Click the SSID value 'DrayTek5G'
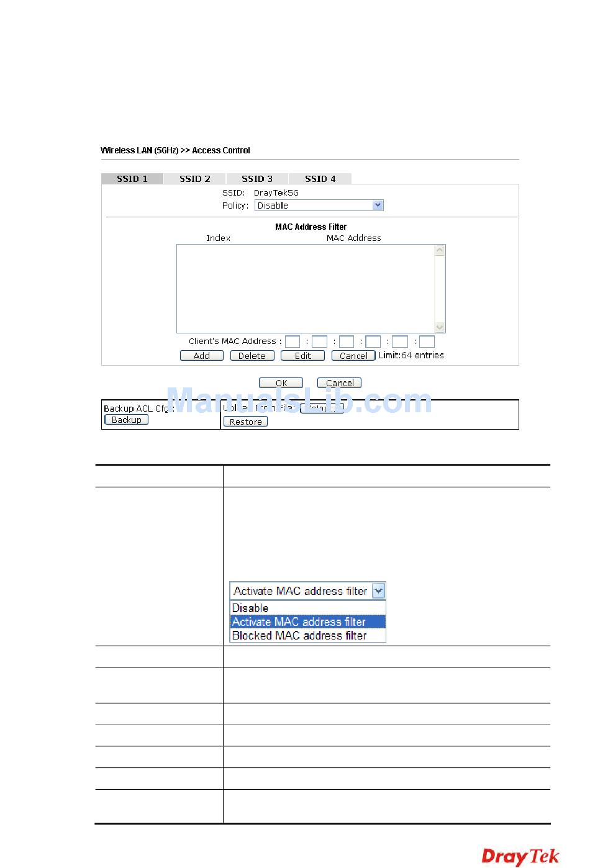590x868 pixels. pos(276,193)
